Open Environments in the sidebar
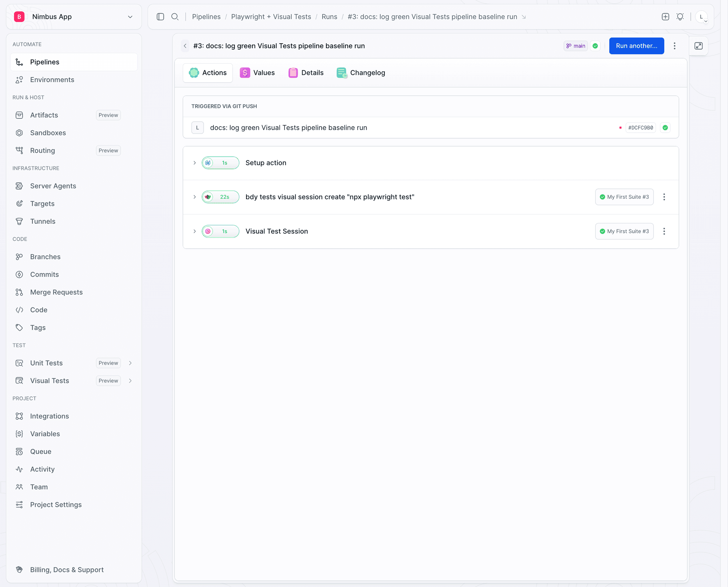This screenshot has width=728, height=587. (x=74, y=80)
